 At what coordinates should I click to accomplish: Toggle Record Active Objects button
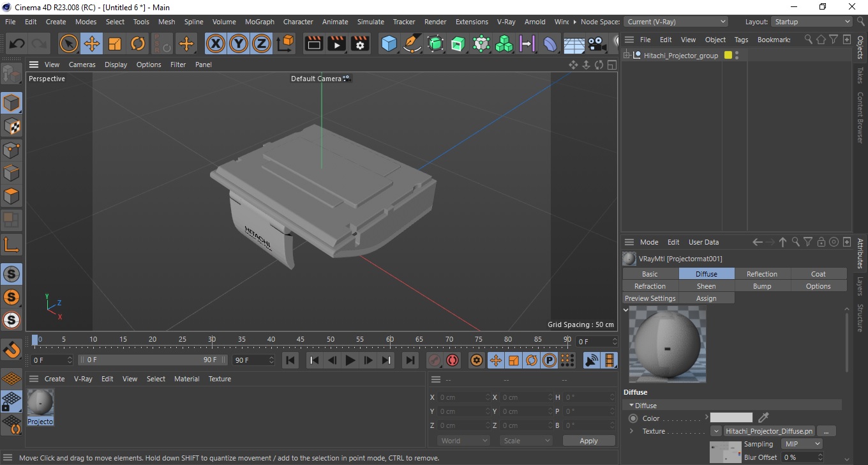point(435,360)
